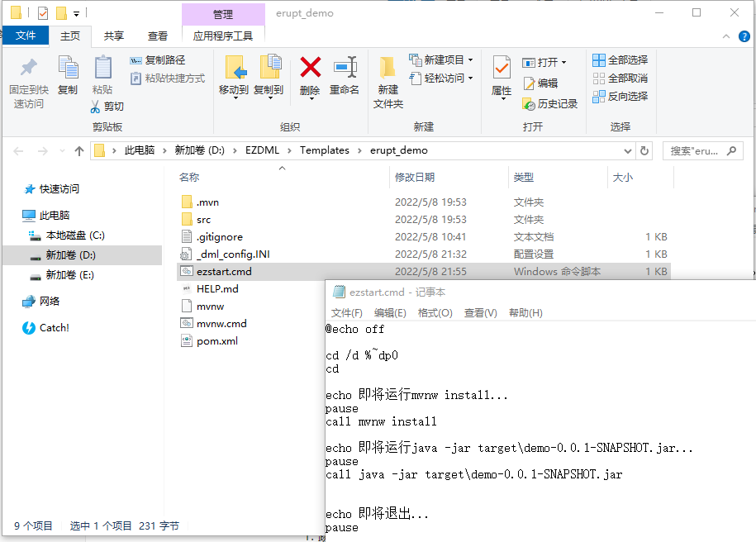This screenshot has width=756, height=542.
Task: Click the Up one level arrow
Action: [x=79, y=151]
